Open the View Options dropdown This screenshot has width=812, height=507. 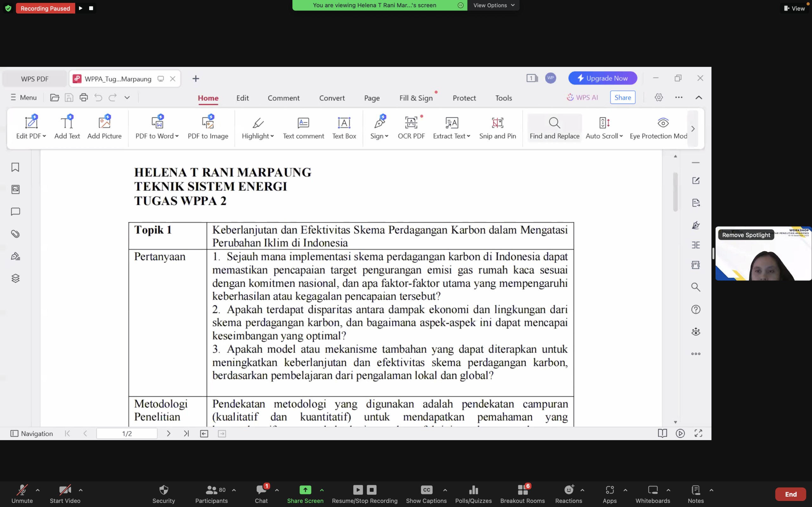[494, 5]
